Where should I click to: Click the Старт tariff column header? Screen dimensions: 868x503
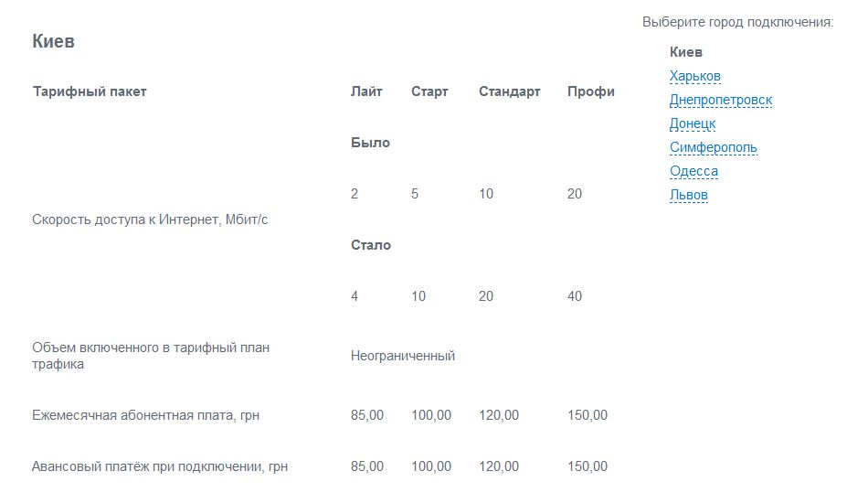[429, 91]
